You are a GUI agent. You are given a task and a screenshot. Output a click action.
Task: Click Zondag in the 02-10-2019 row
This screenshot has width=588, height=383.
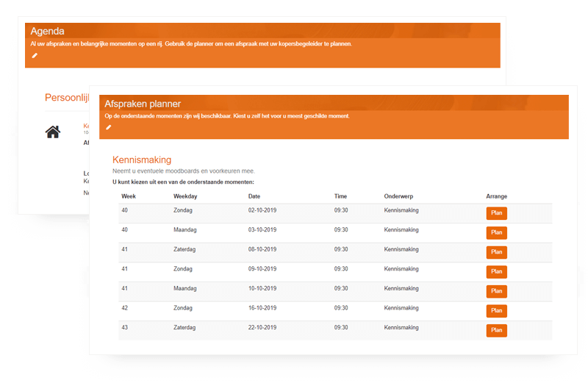[x=182, y=210]
